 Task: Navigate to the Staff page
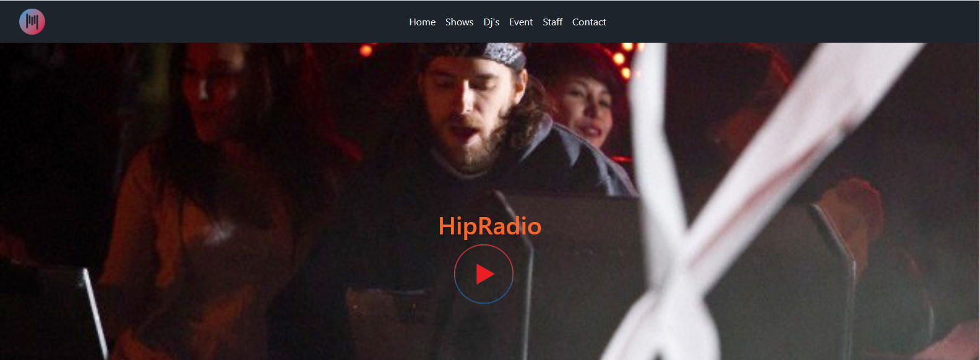pyautogui.click(x=552, y=22)
